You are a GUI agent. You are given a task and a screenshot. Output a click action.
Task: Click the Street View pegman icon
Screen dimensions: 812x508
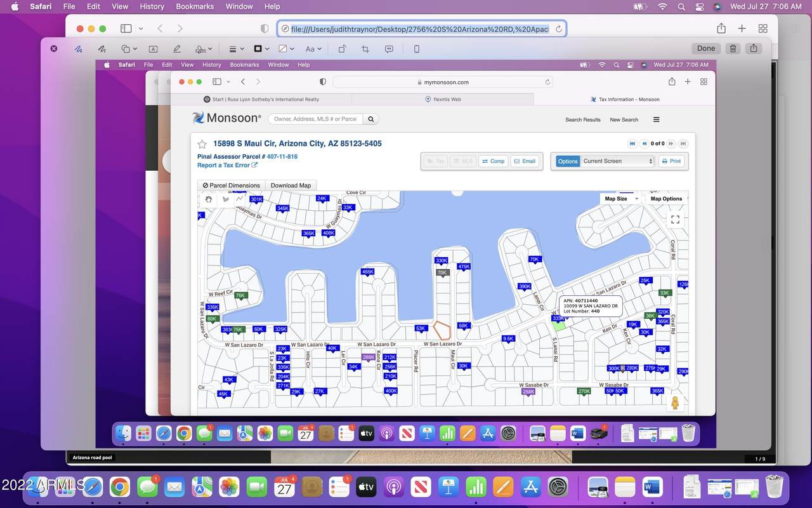675,403
